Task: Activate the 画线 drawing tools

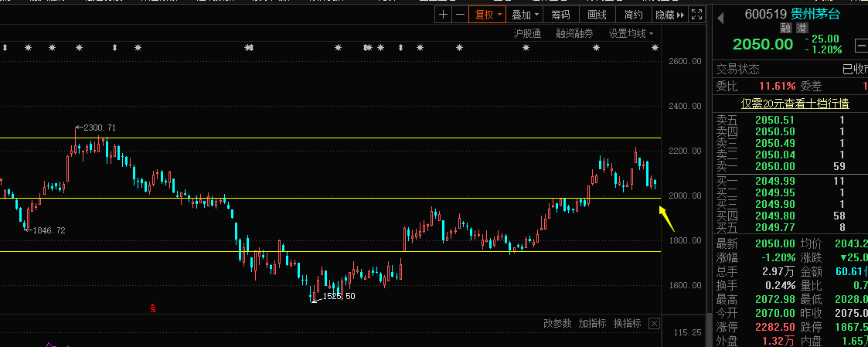Action: [597, 15]
